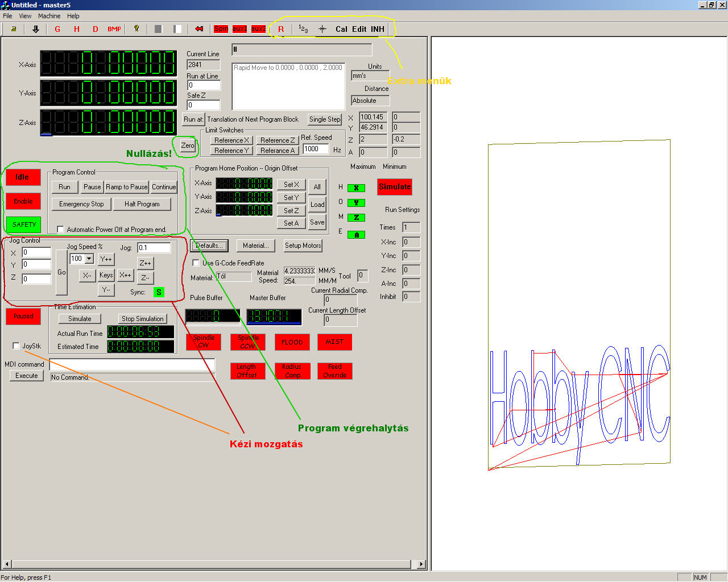The image size is (728, 582).
Task: Jog with the Z++ button
Action: tap(146, 263)
